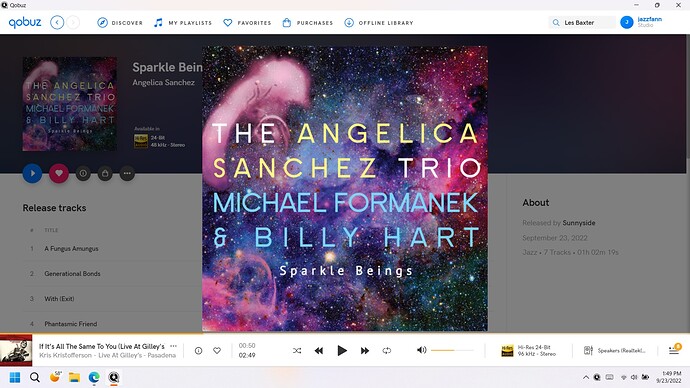Click the now playing Kris Kristofferson thumbnail

coord(16,350)
